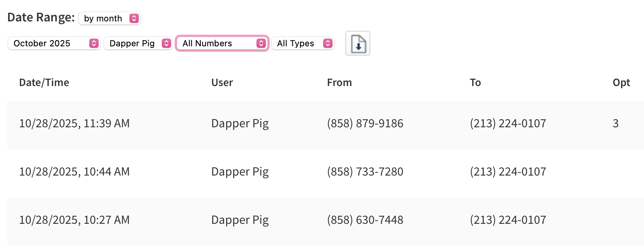The height and width of the screenshot is (246, 644).
Task: Click the caller number (858) 879-9186
Action: tap(365, 123)
